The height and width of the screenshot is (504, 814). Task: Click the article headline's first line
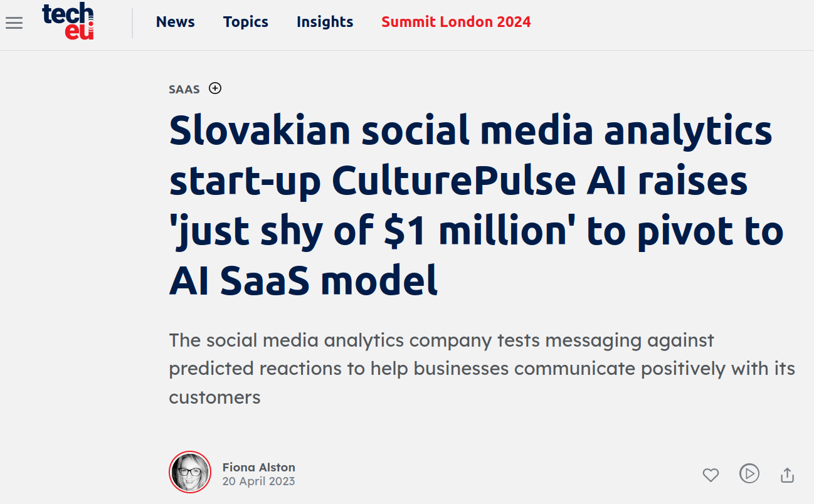470,131
